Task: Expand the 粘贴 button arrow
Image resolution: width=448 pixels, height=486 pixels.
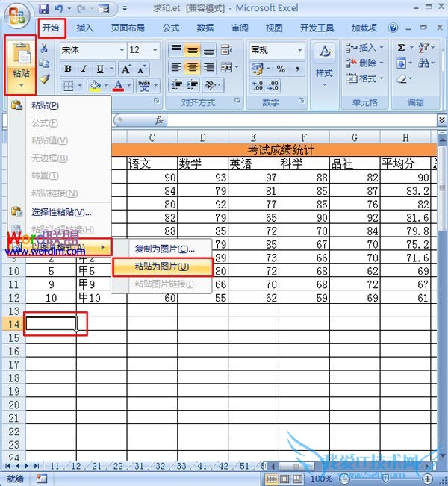Action: pos(21,86)
